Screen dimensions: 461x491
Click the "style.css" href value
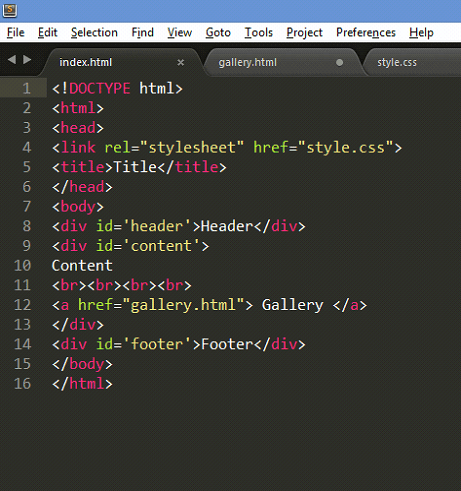click(346, 148)
